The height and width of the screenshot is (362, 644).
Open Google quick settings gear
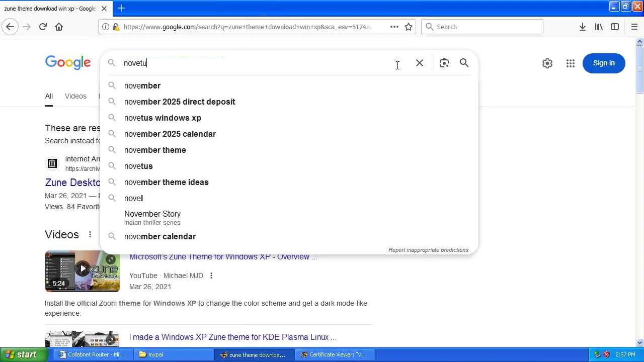click(x=547, y=63)
